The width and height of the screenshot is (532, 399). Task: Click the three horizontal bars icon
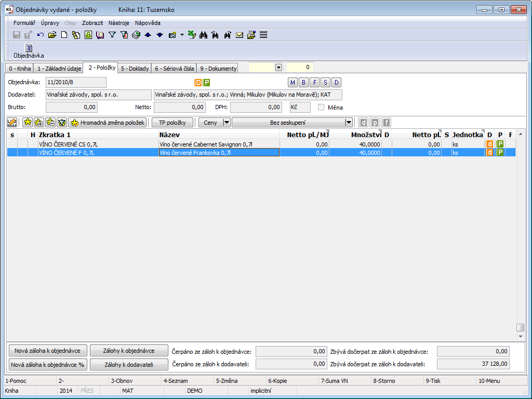tap(263, 35)
